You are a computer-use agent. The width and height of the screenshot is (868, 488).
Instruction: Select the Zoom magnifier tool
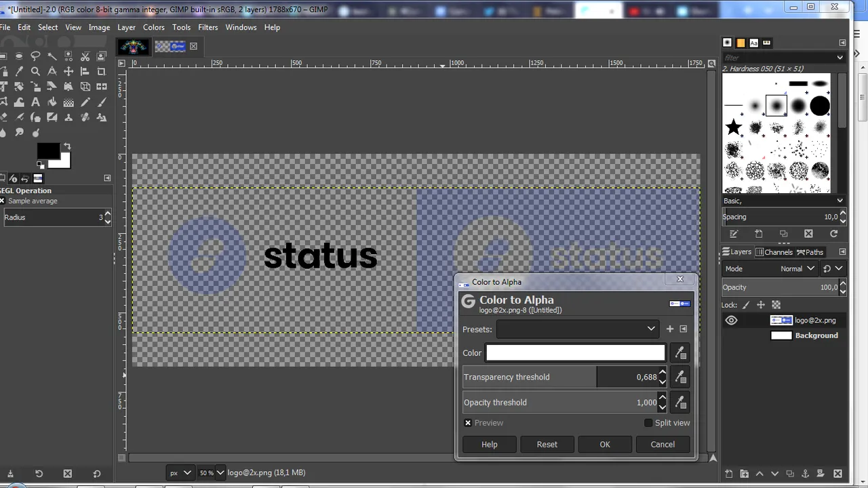click(35, 71)
